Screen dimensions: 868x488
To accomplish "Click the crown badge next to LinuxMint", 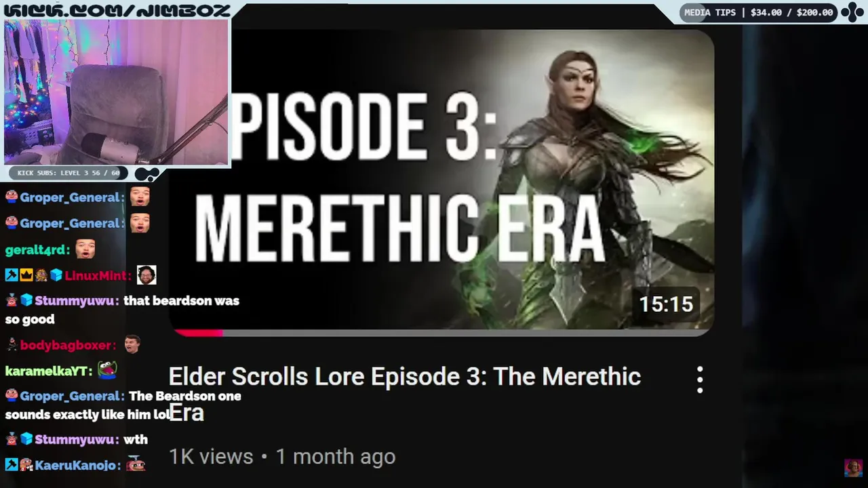I will [26, 275].
